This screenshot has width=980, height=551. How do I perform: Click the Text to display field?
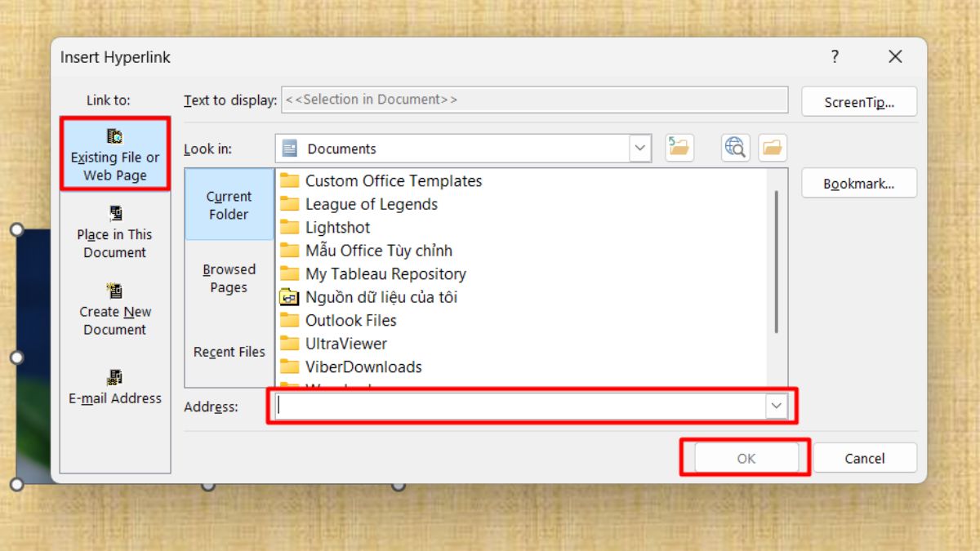tap(535, 100)
